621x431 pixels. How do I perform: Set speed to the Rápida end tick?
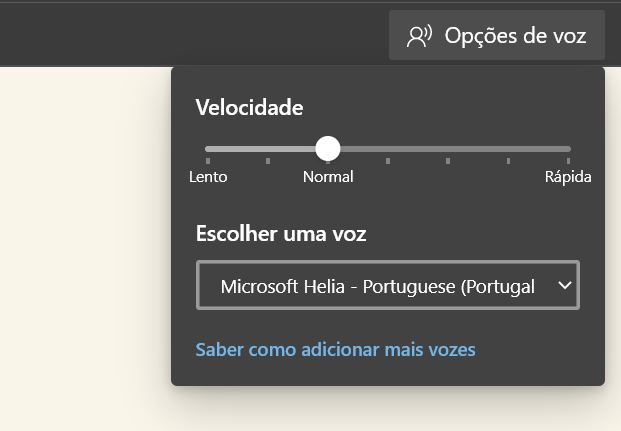click(x=568, y=160)
